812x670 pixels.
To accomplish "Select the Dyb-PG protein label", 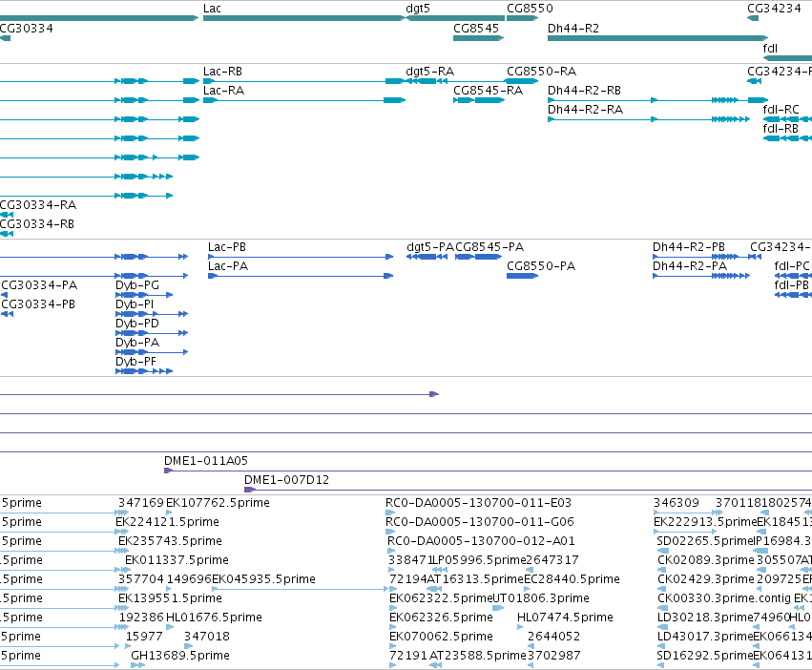I will click(x=137, y=285).
